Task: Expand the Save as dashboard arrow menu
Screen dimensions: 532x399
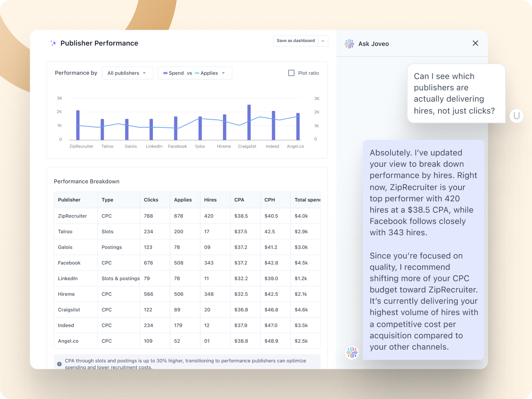Action: 323,41
